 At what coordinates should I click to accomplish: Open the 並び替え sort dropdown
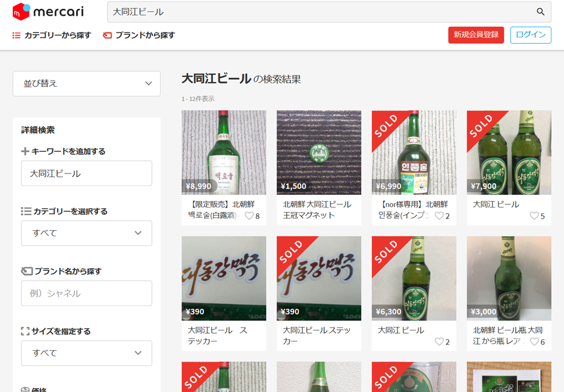point(86,84)
